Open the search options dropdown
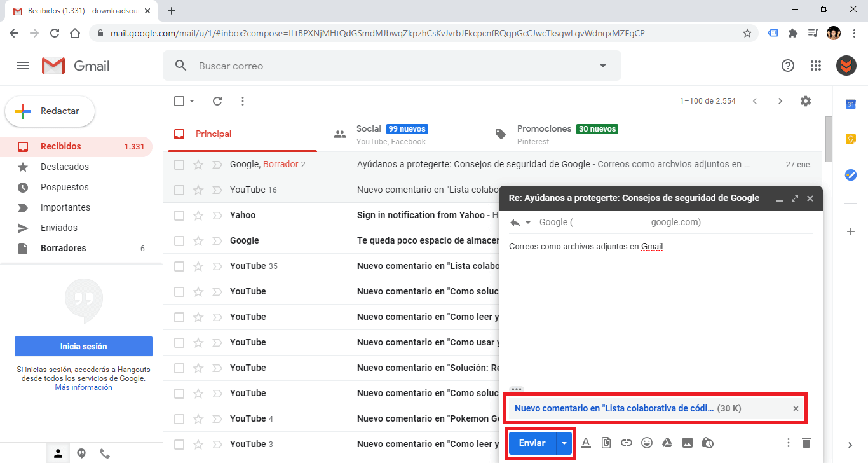Image resolution: width=868 pixels, height=463 pixels. click(x=602, y=66)
